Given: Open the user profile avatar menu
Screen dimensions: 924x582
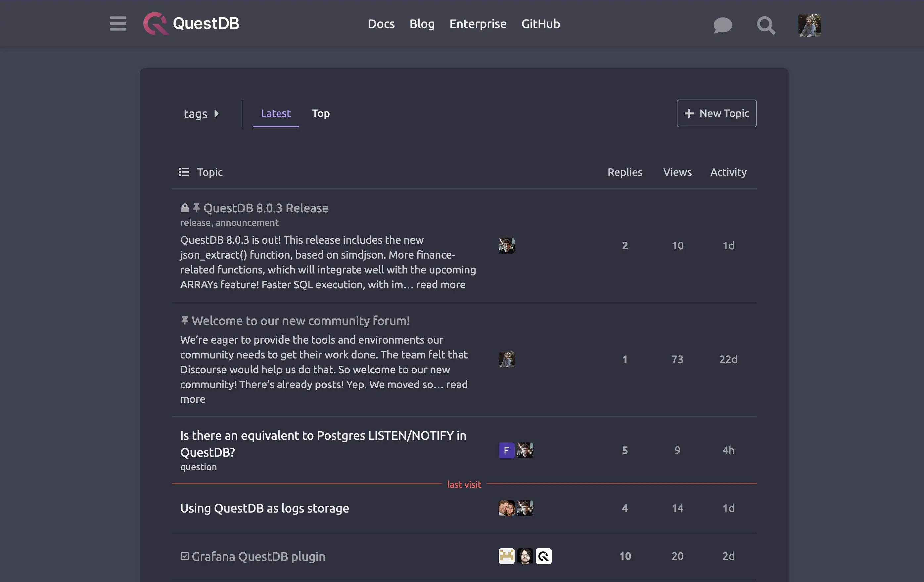Looking at the screenshot, I should point(809,25).
